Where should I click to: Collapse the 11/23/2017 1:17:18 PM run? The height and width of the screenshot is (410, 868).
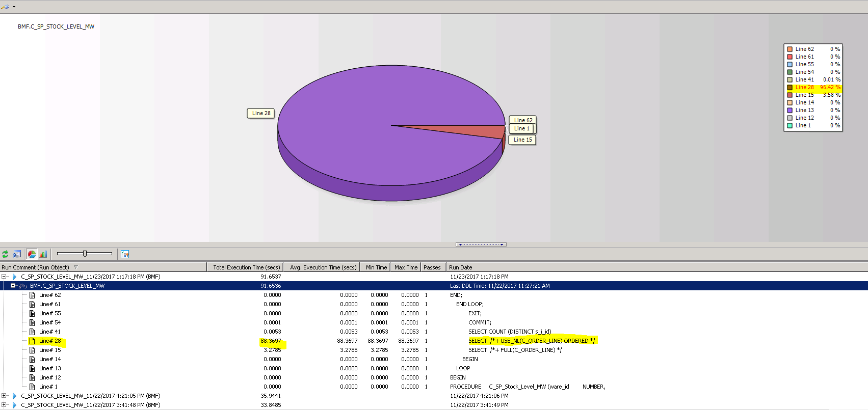pyautogui.click(x=4, y=277)
